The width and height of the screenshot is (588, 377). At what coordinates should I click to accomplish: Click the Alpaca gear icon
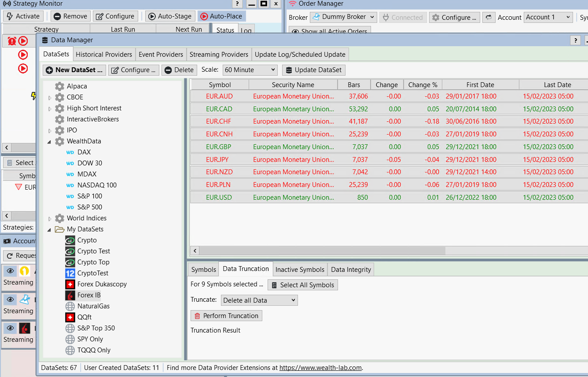59,86
